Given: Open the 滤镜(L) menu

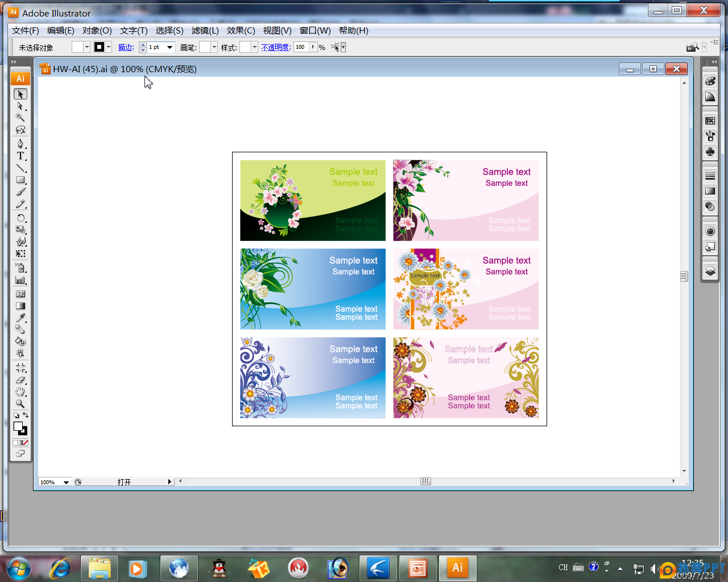Looking at the screenshot, I should coord(205,31).
